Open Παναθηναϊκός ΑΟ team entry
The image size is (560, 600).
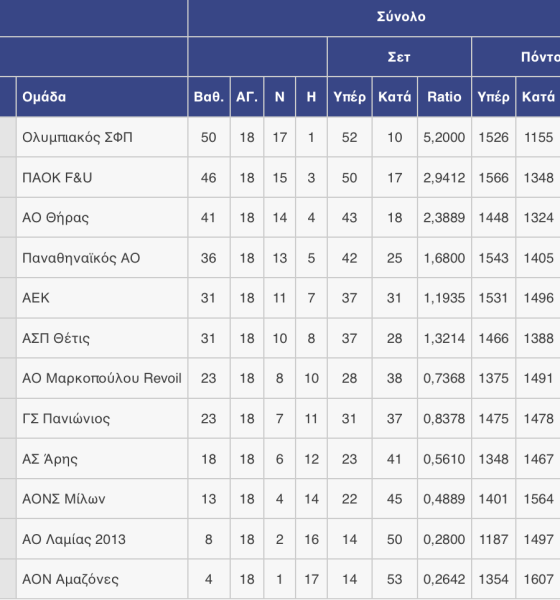coord(81,258)
